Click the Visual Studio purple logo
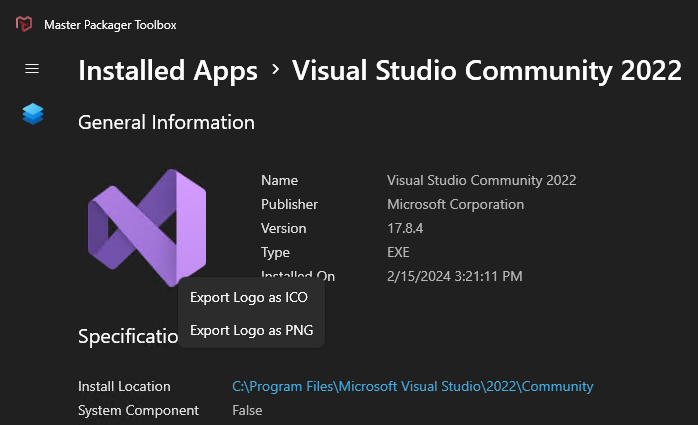Image resolution: width=698 pixels, height=425 pixels. [147, 227]
